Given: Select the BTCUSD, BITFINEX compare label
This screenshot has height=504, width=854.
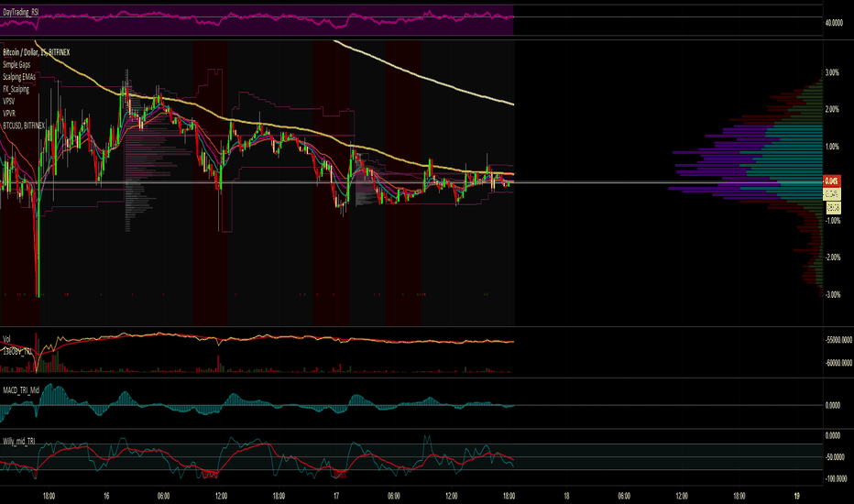Looking at the screenshot, I should (24, 126).
